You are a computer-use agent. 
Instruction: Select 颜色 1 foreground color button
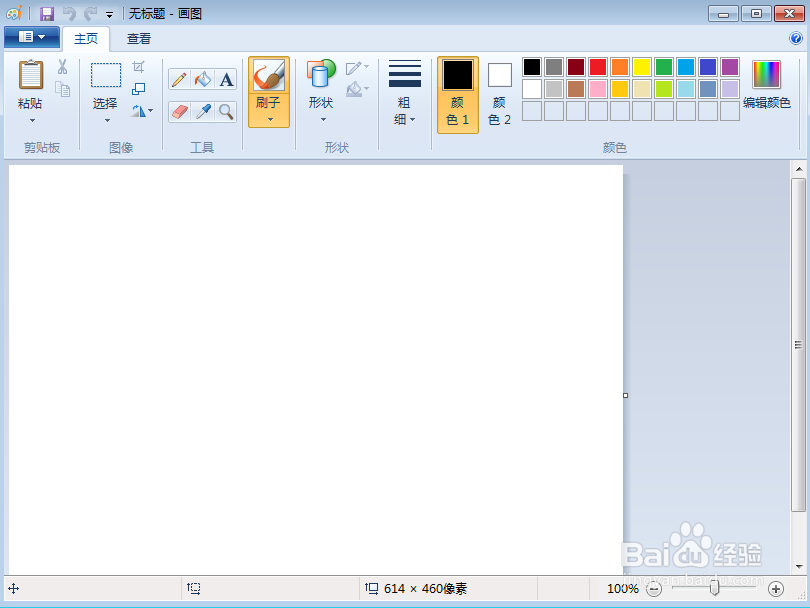(x=458, y=95)
